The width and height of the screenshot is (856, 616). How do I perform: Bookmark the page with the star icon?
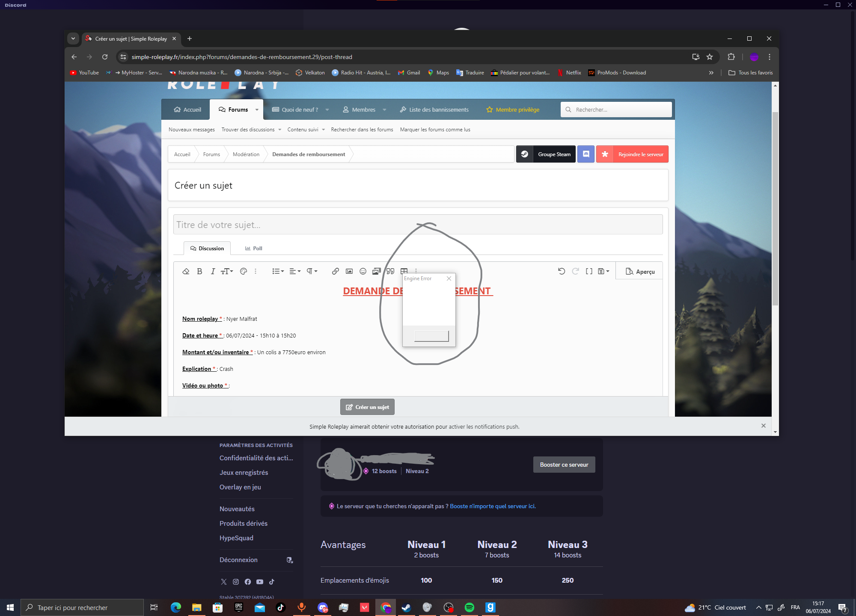click(710, 57)
